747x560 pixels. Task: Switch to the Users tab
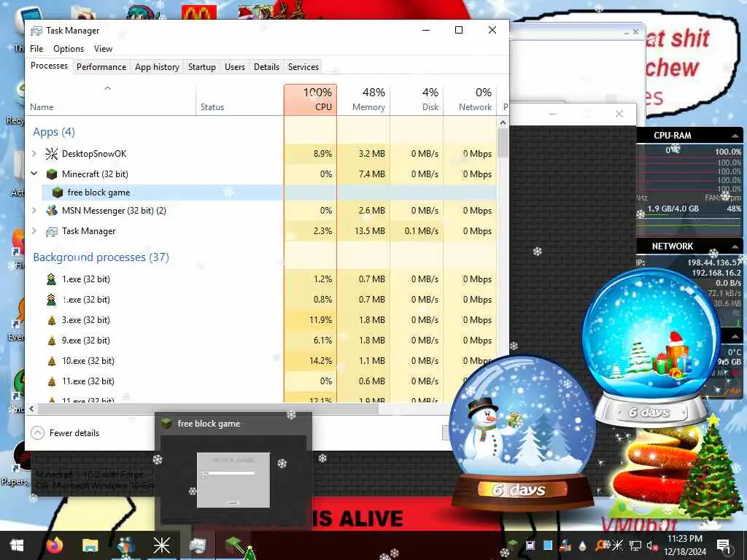[x=235, y=66]
